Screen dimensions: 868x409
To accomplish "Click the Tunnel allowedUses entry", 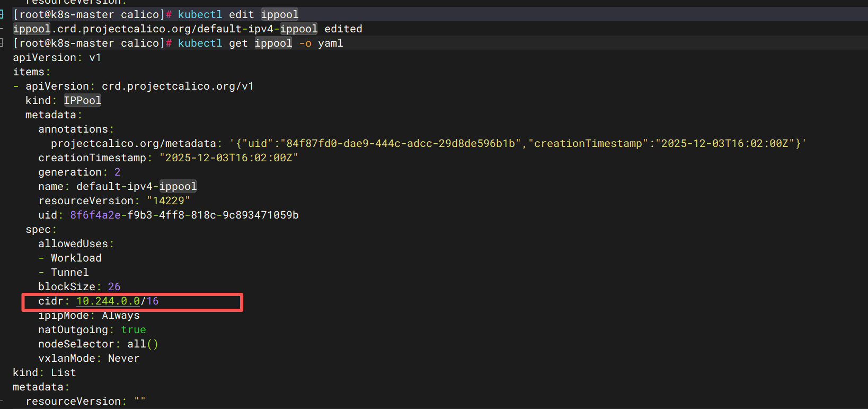I will [x=69, y=272].
